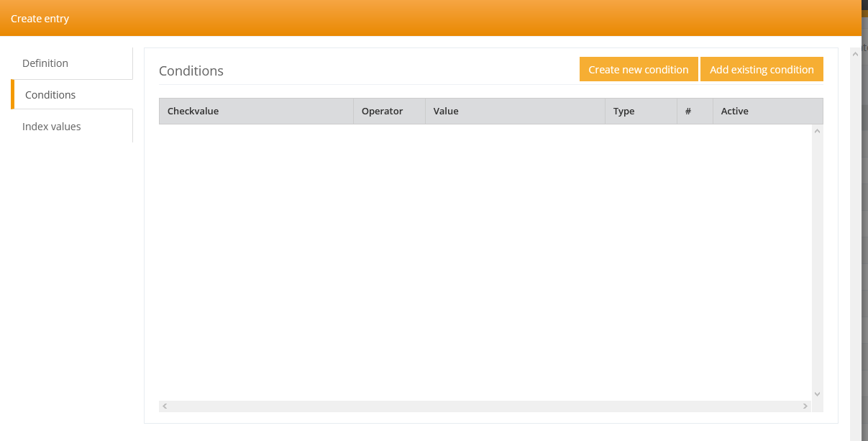Click the # column header

click(688, 112)
